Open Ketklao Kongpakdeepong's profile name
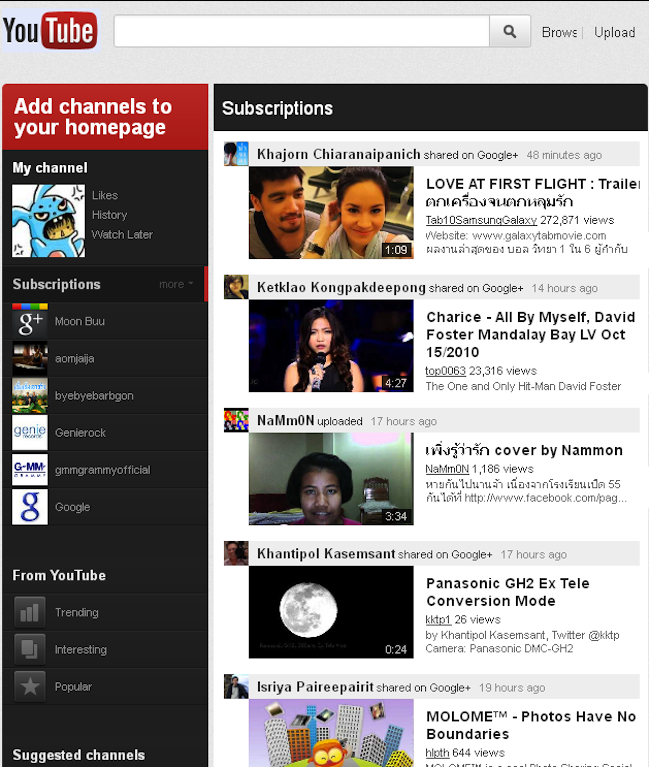This screenshot has width=649, height=767. (x=341, y=288)
